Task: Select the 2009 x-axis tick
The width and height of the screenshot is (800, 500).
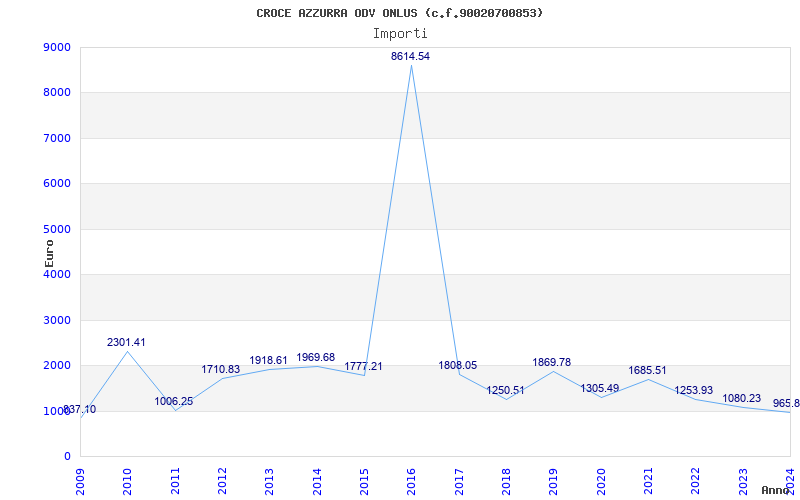Action: tap(81, 482)
